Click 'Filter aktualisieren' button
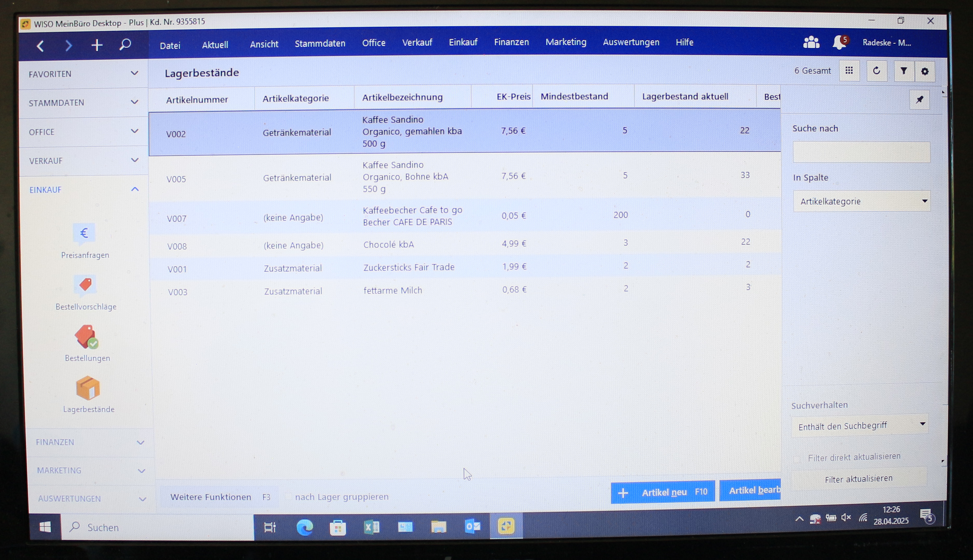973x560 pixels. pyautogui.click(x=858, y=478)
